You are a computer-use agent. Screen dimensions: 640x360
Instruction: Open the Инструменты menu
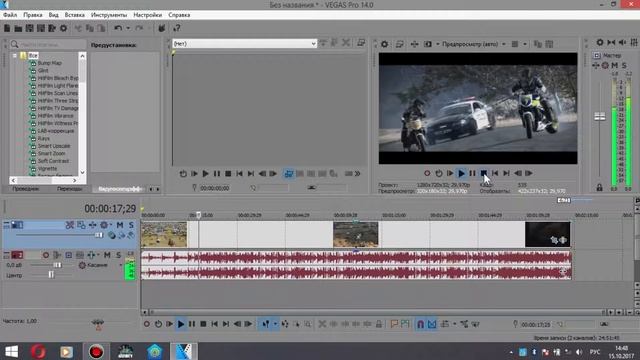click(109, 15)
